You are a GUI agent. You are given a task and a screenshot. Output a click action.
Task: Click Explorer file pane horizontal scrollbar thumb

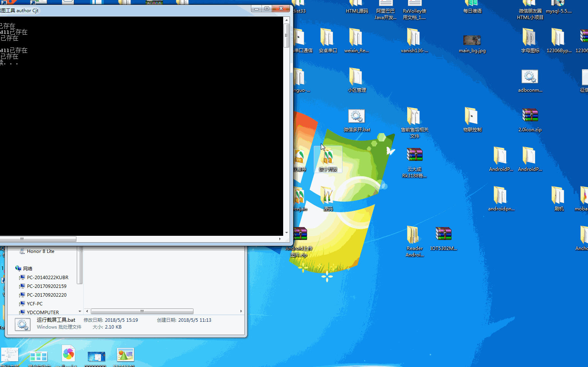tap(142, 311)
